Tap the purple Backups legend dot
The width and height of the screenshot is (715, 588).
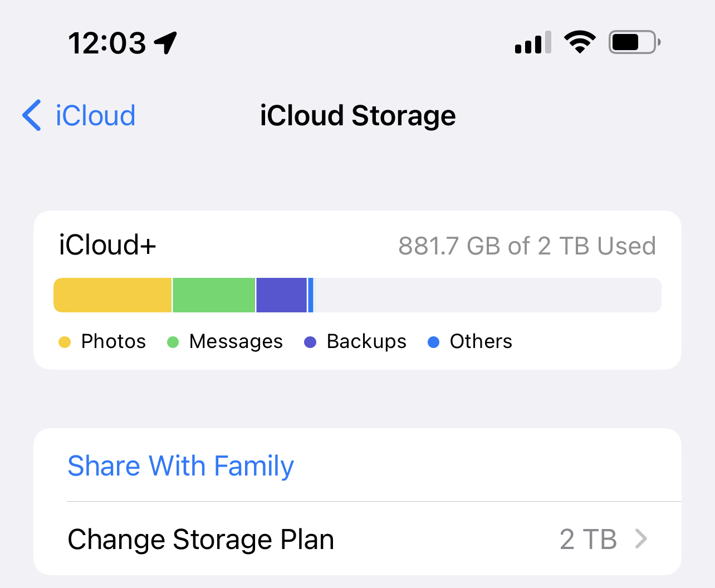tap(310, 342)
